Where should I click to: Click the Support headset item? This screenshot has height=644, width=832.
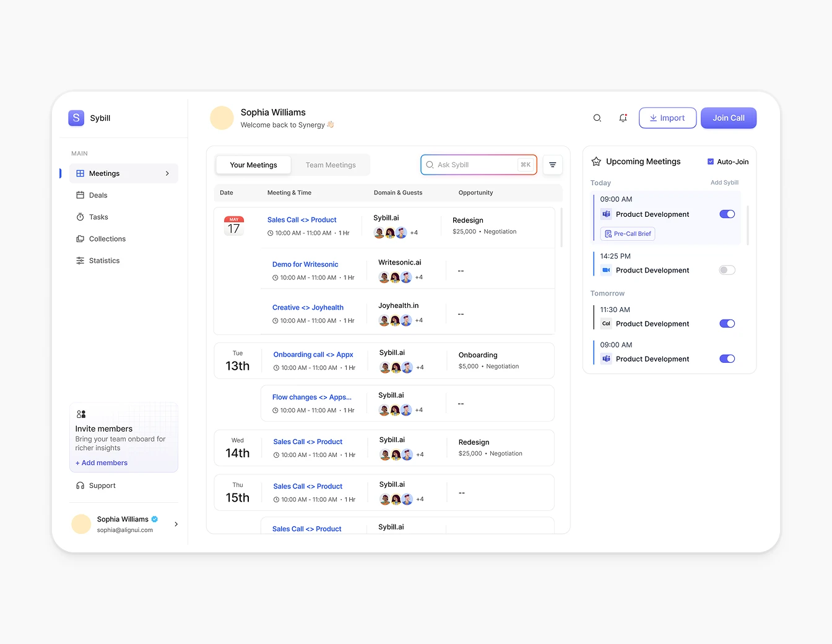(x=102, y=486)
